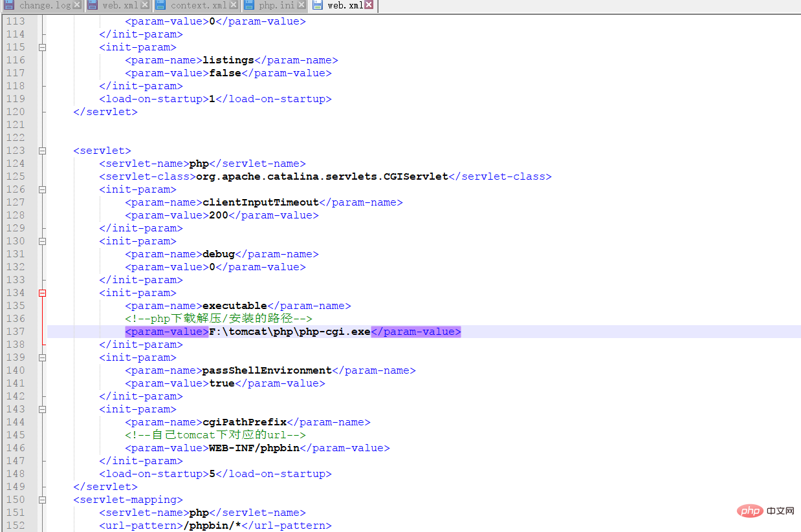Click the clientInputTimeout param name

(x=261, y=202)
